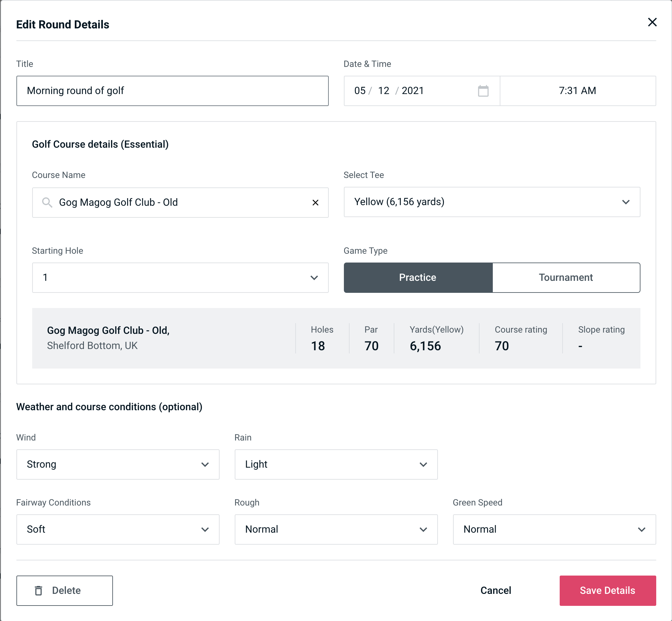
Task: Expand the Rough conditions dropdown
Action: click(x=424, y=529)
